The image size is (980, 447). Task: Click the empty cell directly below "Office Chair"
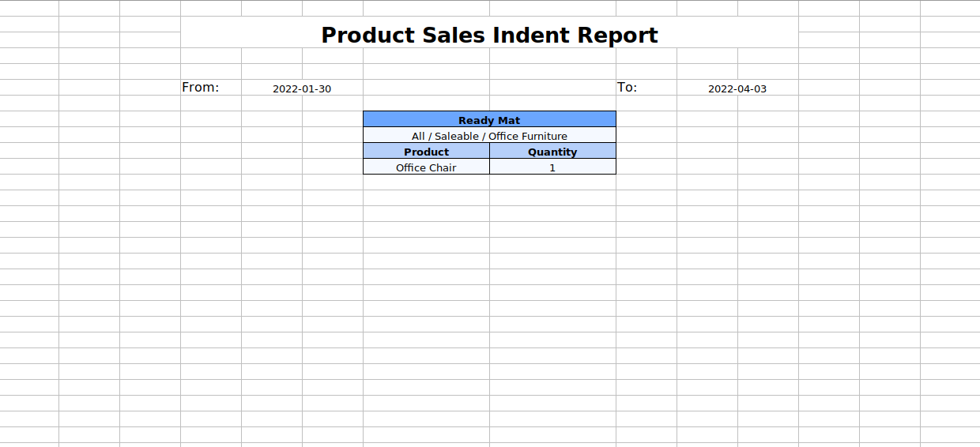(426, 182)
